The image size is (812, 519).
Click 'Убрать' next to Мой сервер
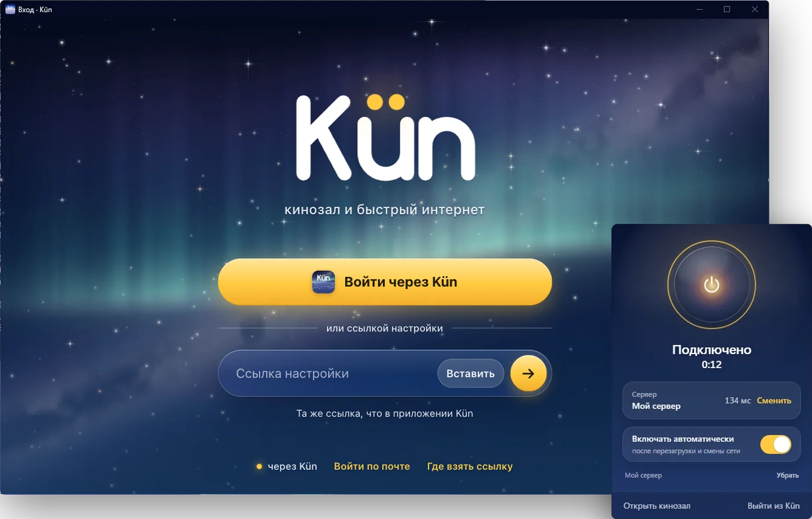[x=788, y=475]
